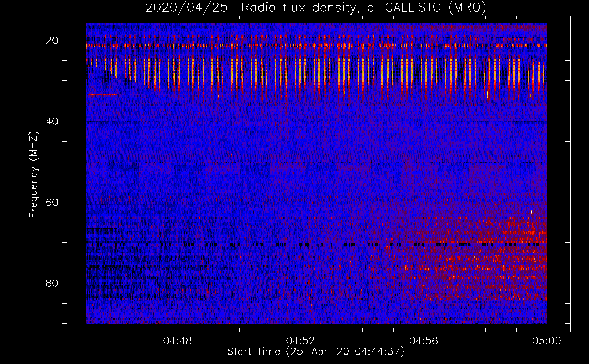The width and height of the screenshot is (589, 364).
Task: Click the dark horizontal line at 40 MHz
Action: (316, 121)
